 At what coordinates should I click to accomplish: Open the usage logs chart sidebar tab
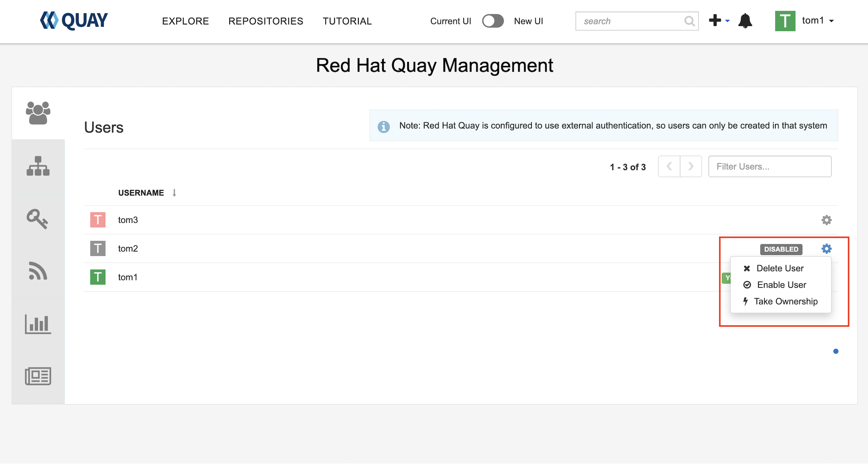[x=38, y=324]
